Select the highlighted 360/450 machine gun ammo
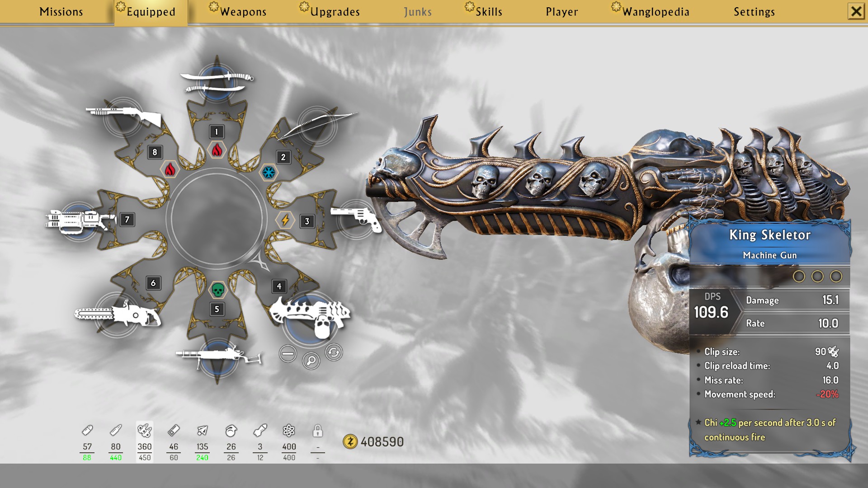 coord(145,441)
